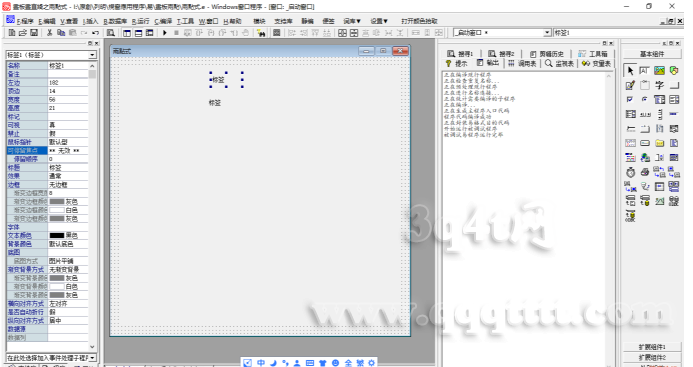Select the radio button component icon
693x367 pixels.
click(644, 99)
